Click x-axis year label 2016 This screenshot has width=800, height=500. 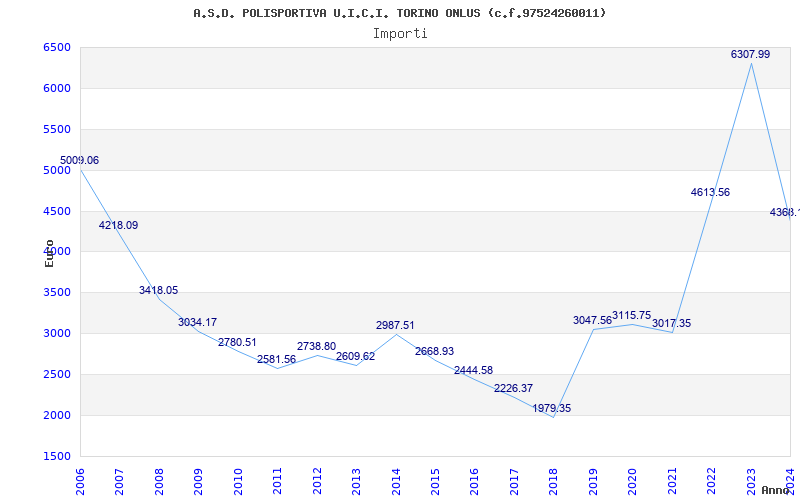[474, 482]
